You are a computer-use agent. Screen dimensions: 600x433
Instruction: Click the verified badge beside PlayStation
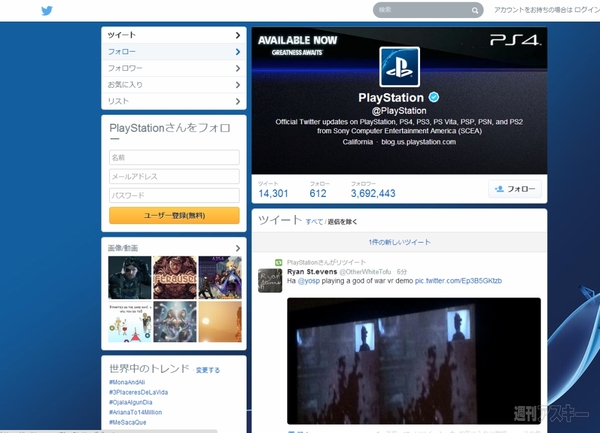434,97
